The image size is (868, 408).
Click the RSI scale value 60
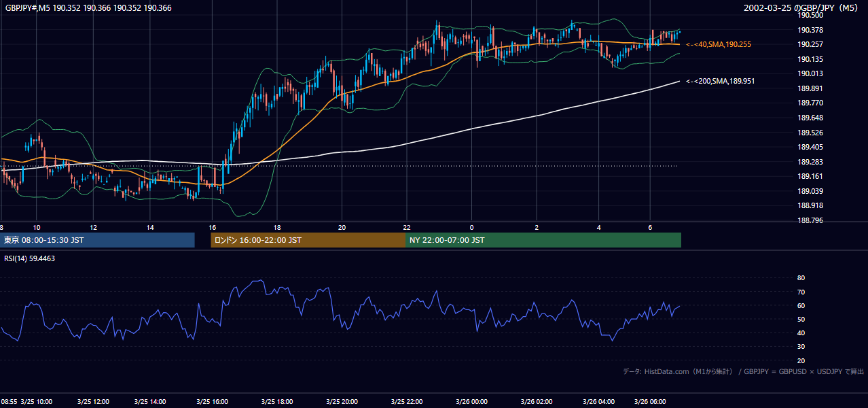(x=801, y=305)
